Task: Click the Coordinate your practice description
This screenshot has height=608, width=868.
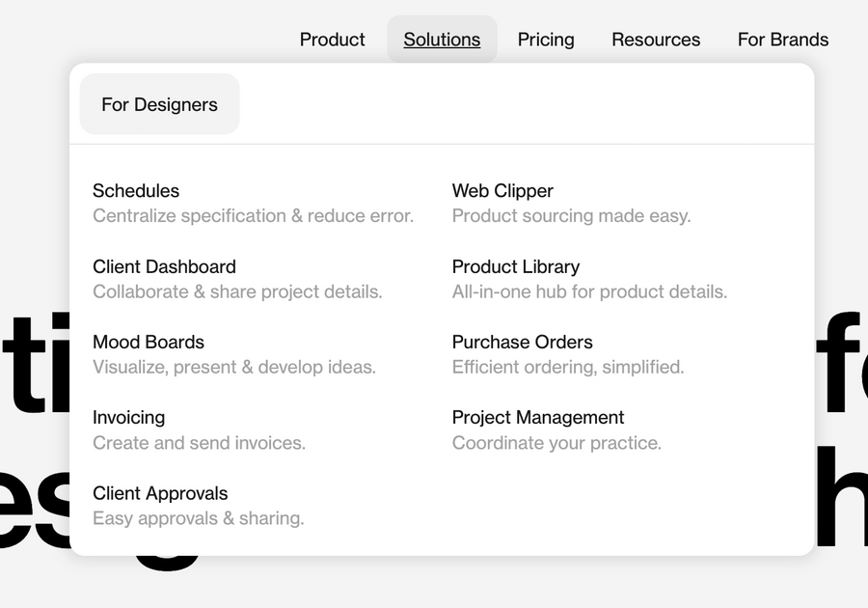Action: tap(556, 443)
